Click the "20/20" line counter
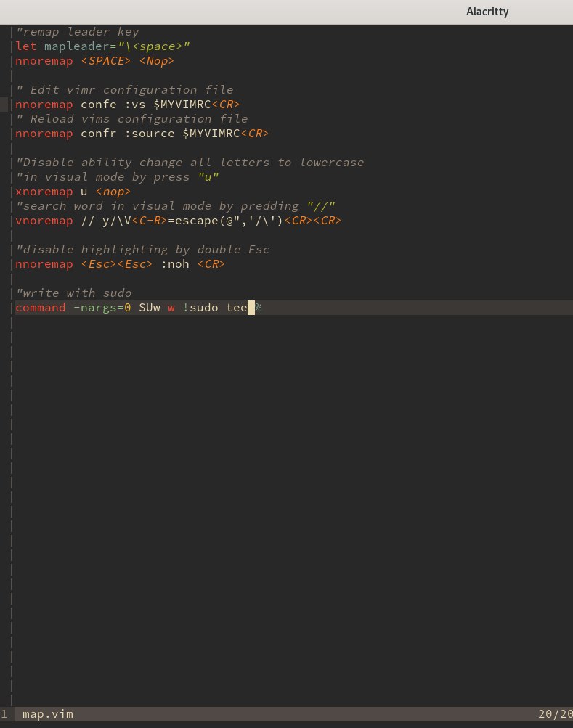This screenshot has height=728, width=573. [556, 714]
